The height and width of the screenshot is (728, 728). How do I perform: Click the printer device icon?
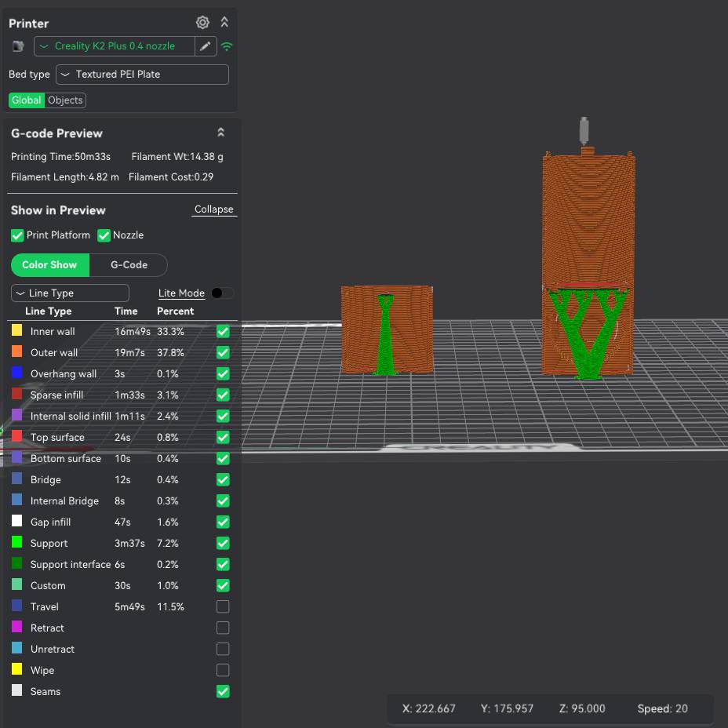coord(18,46)
